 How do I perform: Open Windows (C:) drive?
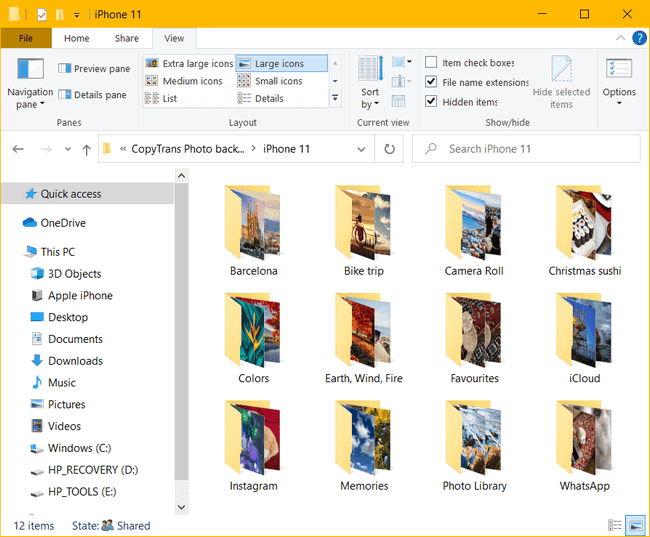[70, 448]
